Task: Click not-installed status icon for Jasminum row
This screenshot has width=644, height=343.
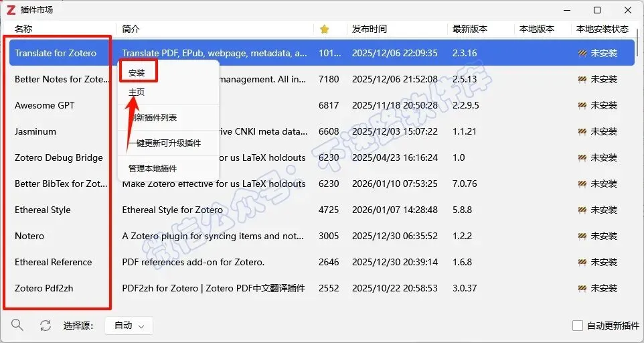Action: click(x=582, y=132)
